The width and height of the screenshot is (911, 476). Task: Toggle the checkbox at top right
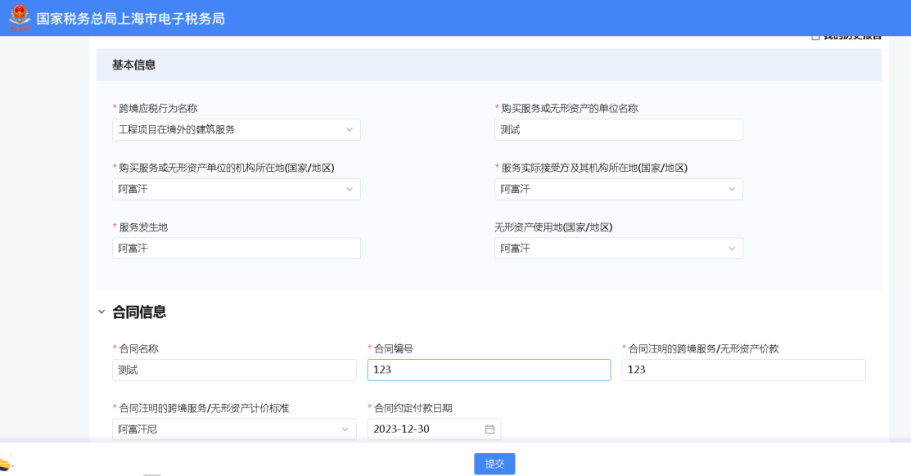(x=815, y=37)
